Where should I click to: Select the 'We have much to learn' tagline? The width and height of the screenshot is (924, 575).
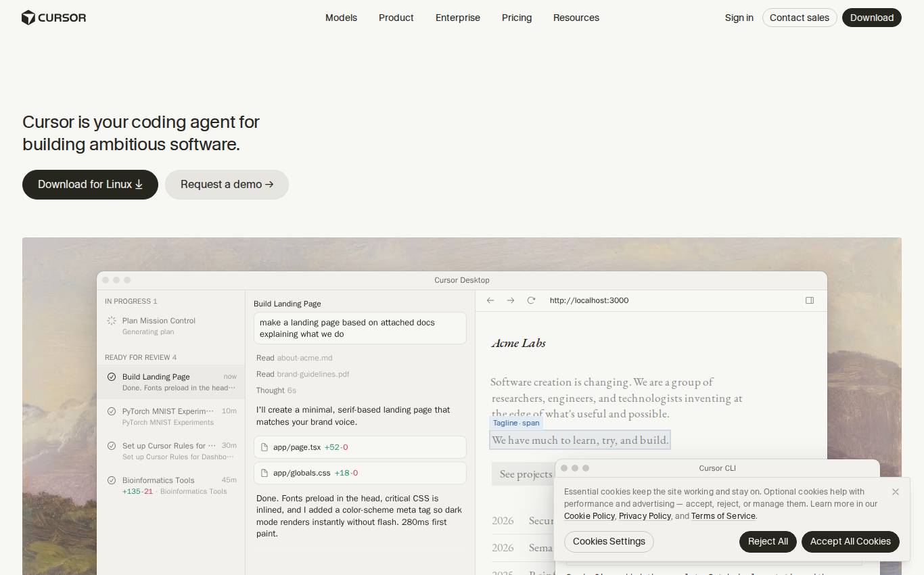[580, 440]
